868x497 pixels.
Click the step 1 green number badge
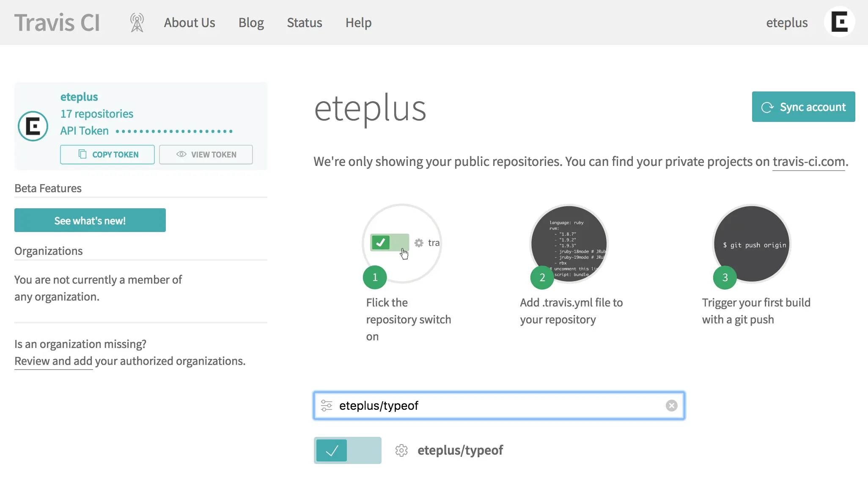pyautogui.click(x=375, y=277)
